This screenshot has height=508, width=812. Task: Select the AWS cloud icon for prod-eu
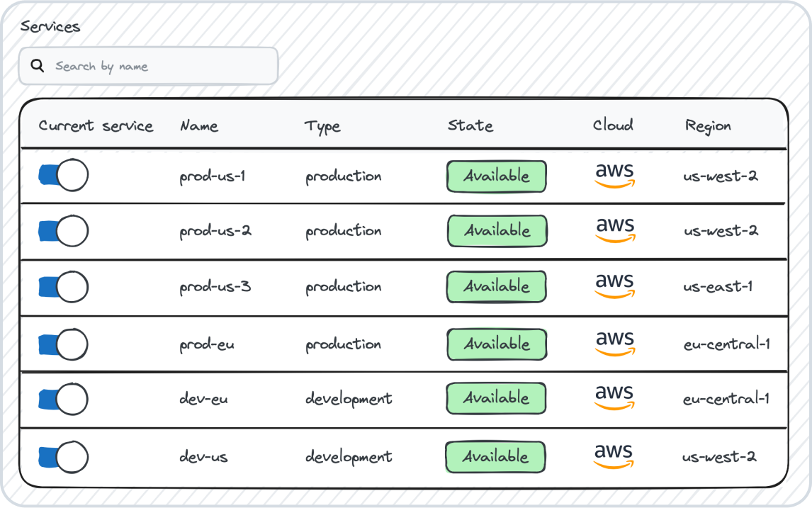[x=614, y=343]
